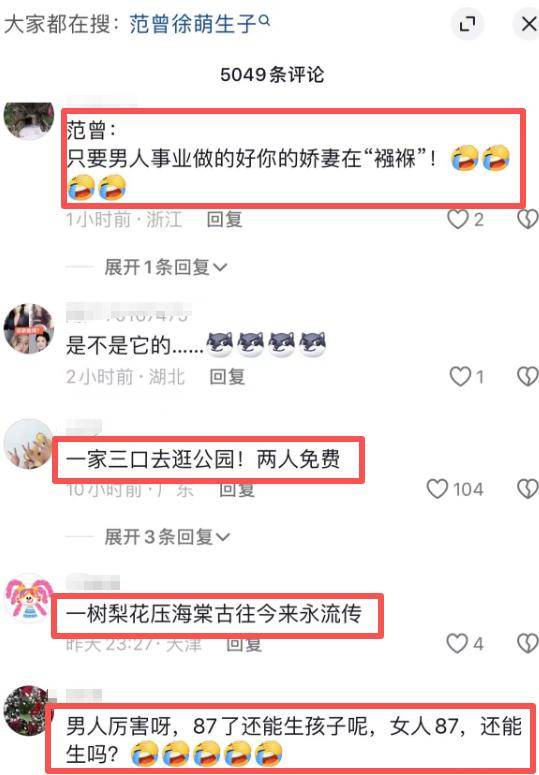Reply to the 湖北 comment from 2小时前
This screenshot has width=539, height=775.
click(227, 377)
